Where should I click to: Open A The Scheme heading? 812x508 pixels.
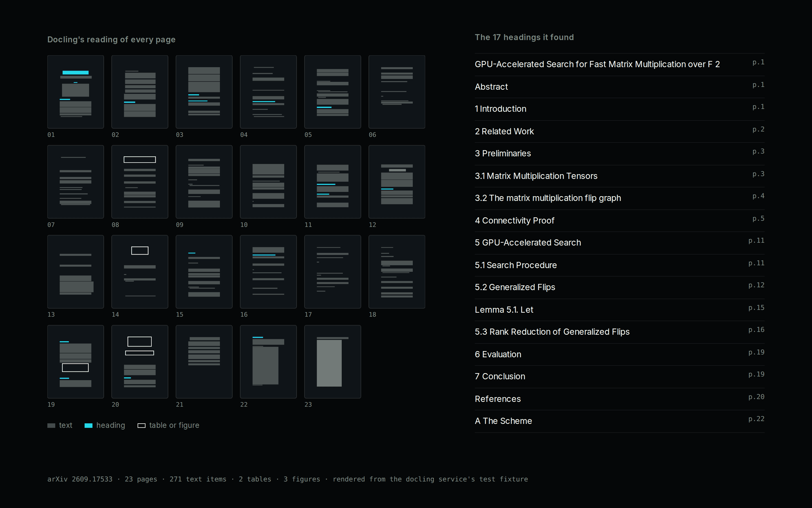pyautogui.click(x=619, y=421)
